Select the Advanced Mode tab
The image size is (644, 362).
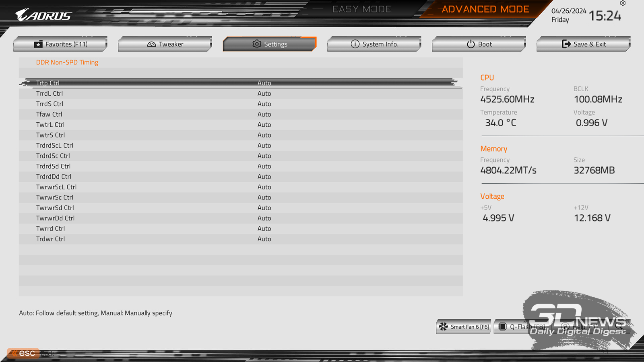pyautogui.click(x=485, y=9)
